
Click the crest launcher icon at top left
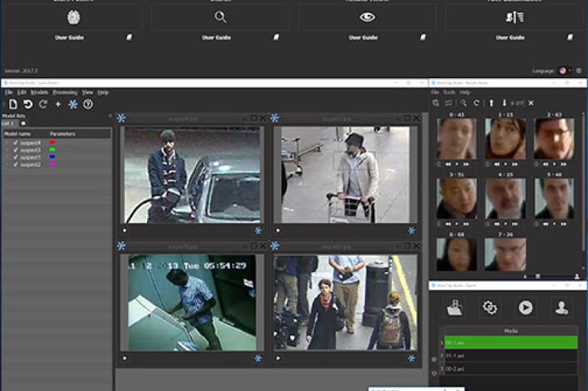tap(74, 17)
